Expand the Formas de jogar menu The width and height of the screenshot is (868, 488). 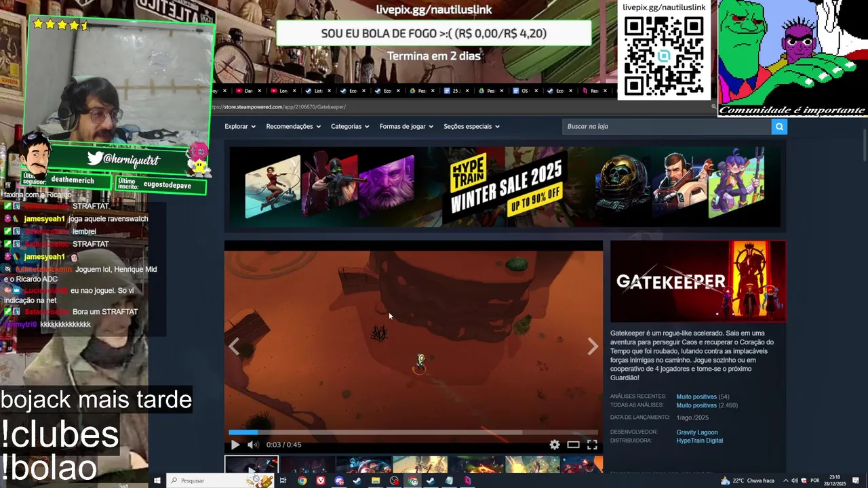406,126
